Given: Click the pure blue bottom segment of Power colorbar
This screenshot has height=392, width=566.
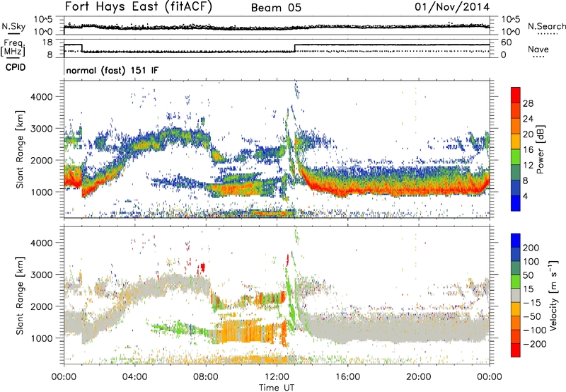Looking at the screenshot, I should tap(516, 203).
